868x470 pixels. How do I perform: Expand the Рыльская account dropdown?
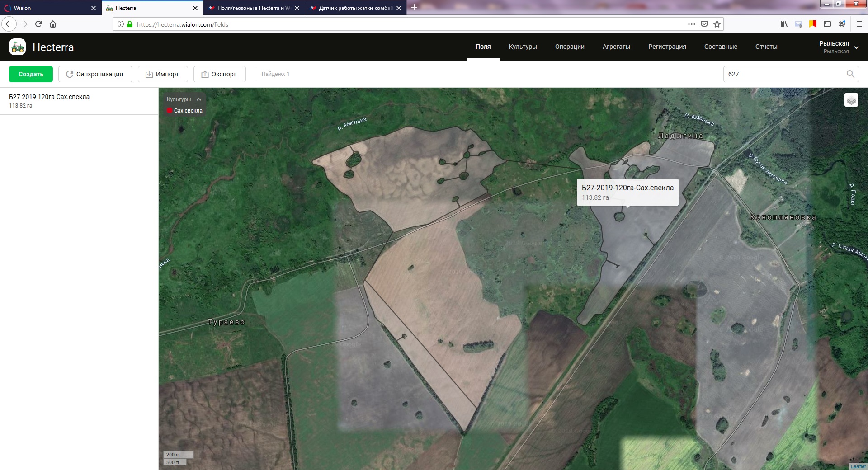(x=856, y=47)
